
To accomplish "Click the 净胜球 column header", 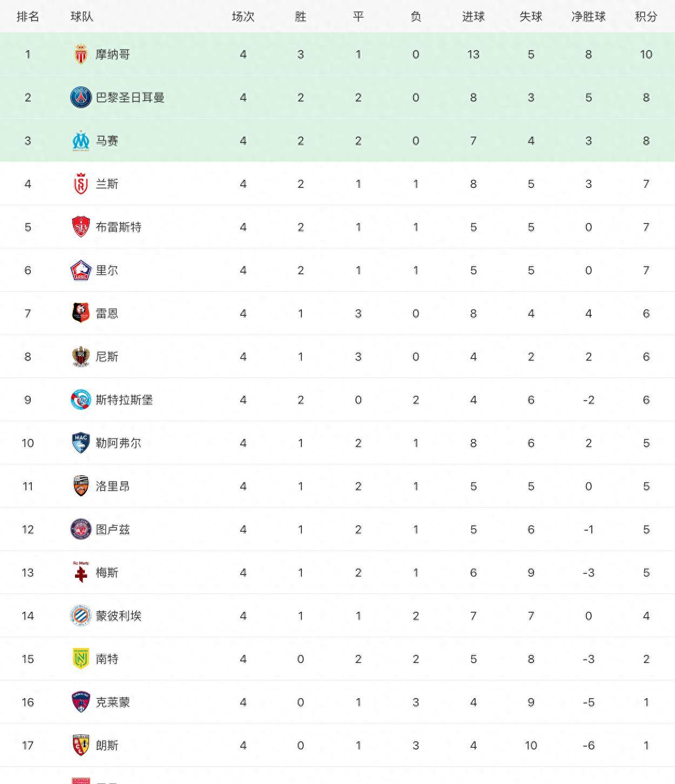I will click(x=588, y=17).
